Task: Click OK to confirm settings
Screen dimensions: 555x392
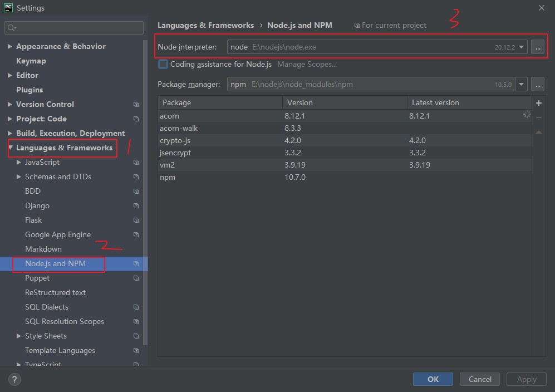Action: 433,379
